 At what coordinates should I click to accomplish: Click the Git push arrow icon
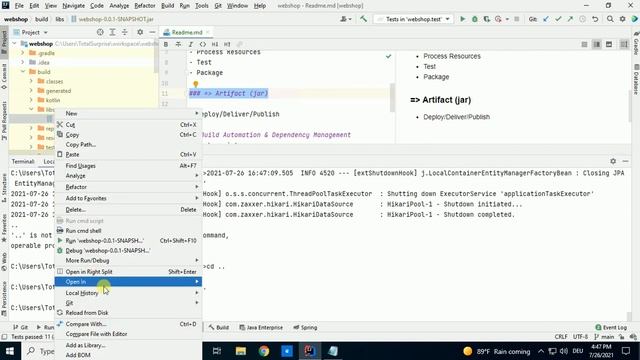tap(570, 19)
